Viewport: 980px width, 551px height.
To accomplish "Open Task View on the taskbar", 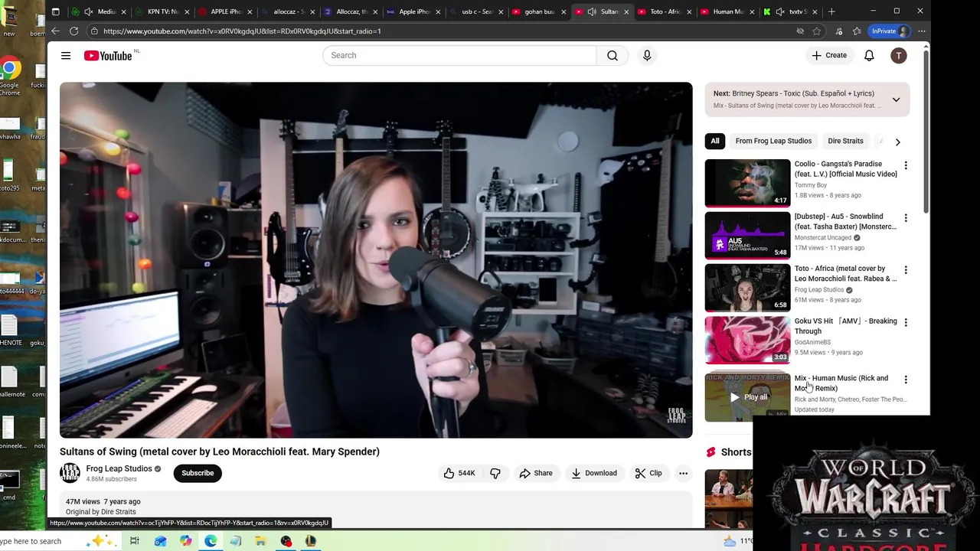I will (x=134, y=541).
